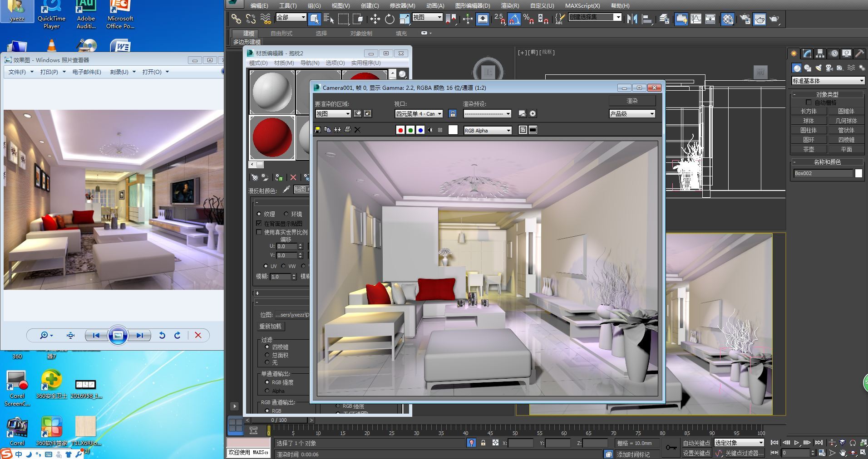Screen dimensions: 868x459
Task: Open 渲染(R) menu in 3ds Max
Action: point(510,5)
